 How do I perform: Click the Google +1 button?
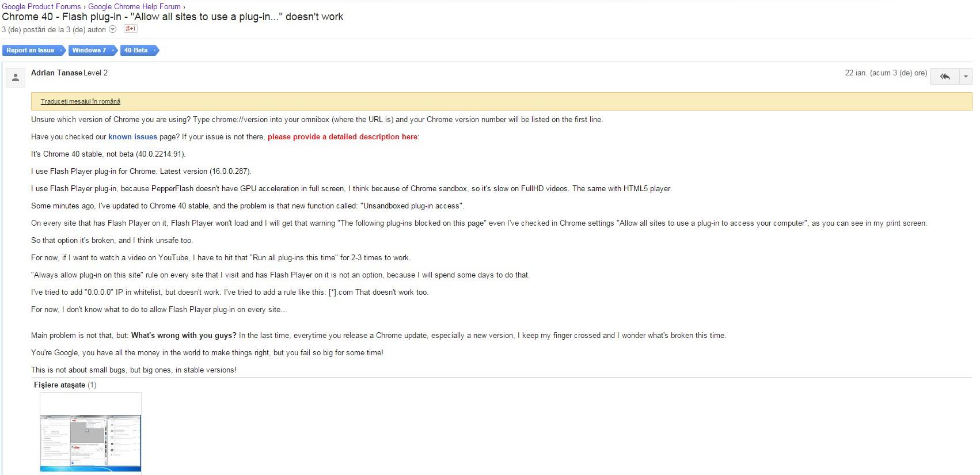click(131, 29)
